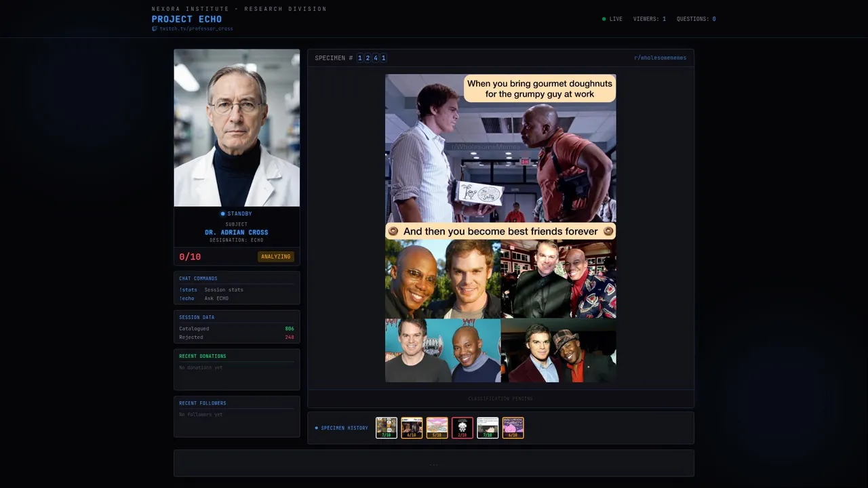The image size is (868, 488).
Task: Click the CLASSIFICATION PENDING bar
Action: coord(500,399)
